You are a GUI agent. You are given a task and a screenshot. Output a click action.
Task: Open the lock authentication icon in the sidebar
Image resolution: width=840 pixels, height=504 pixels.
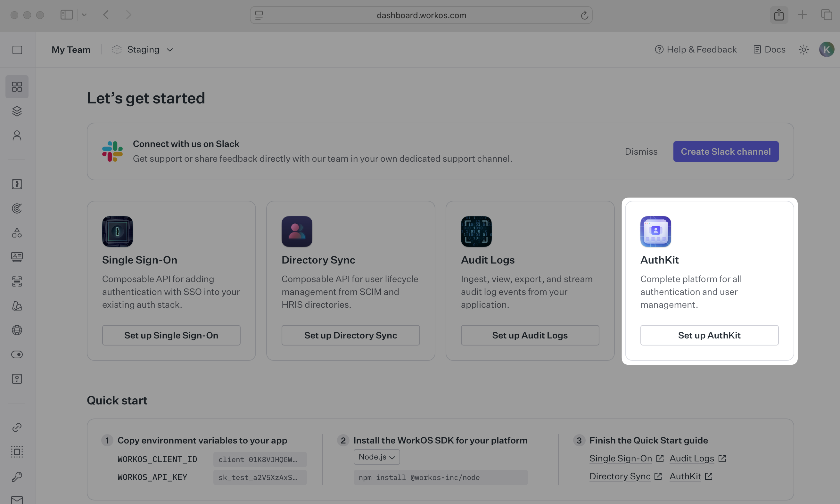pyautogui.click(x=17, y=184)
